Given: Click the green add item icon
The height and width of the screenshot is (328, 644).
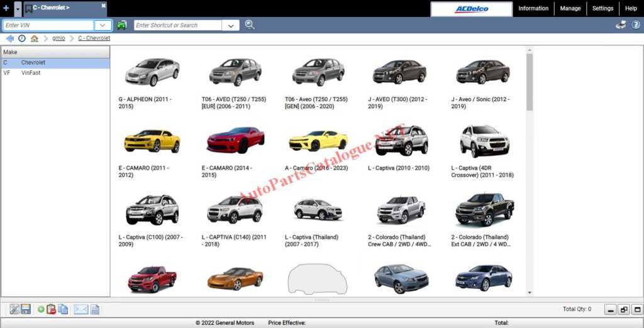Looking at the screenshot, I should click(x=41, y=310).
